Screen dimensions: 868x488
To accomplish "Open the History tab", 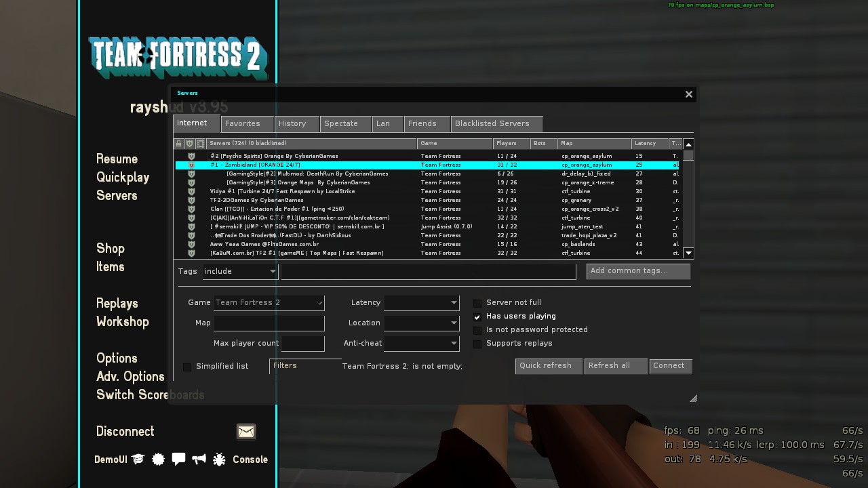I will (296, 124).
